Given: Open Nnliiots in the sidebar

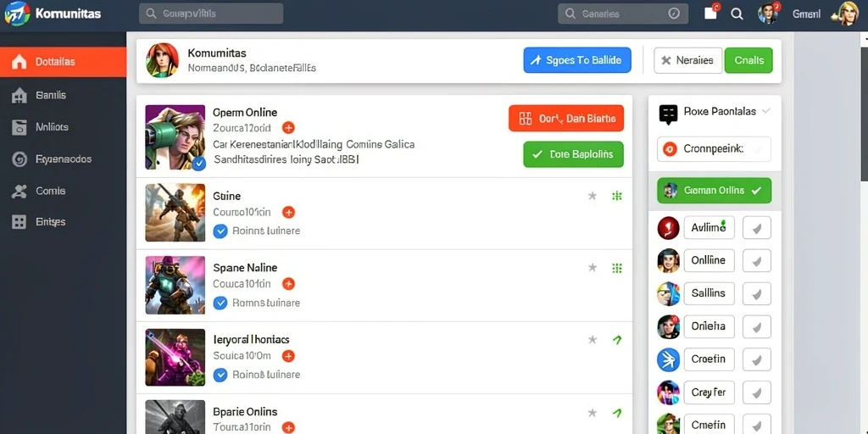Looking at the screenshot, I should (63, 127).
